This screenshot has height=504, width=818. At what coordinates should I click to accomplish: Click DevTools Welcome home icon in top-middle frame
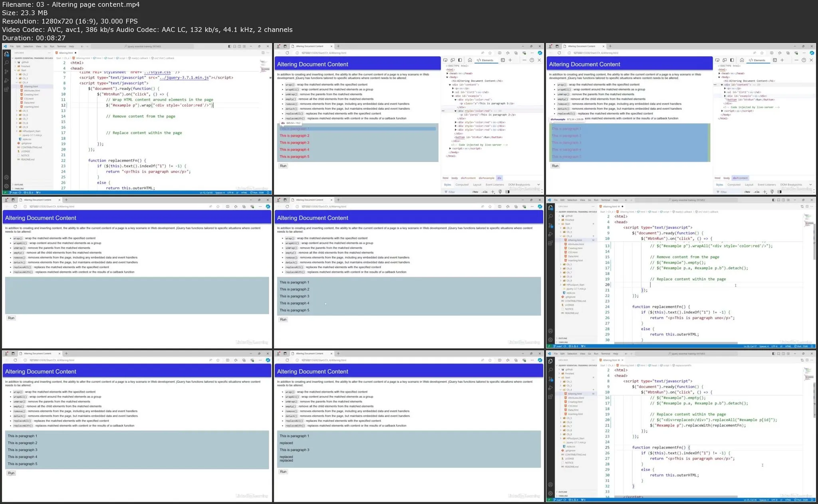tap(470, 60)
